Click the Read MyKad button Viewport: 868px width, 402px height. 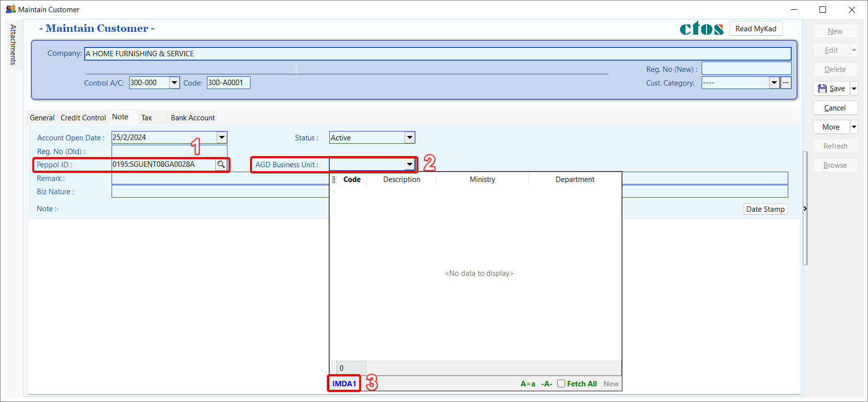tap(755, 29)
